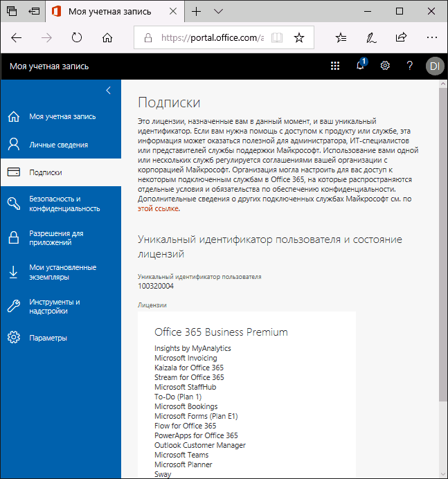This screenshot has height=479, width=448.
Task: Click Stream for Office 365 entry
Action: click(189, 377)
